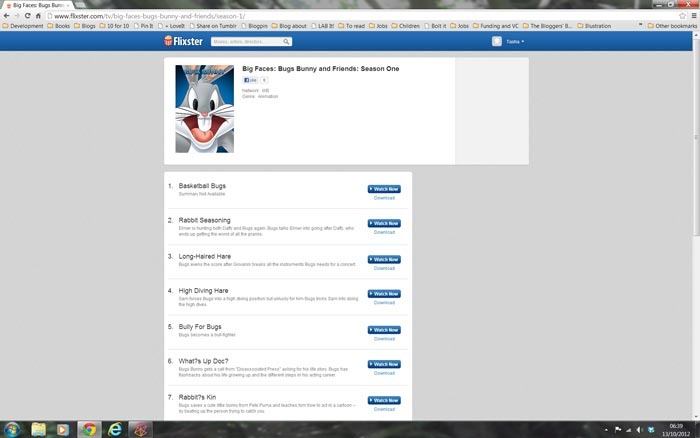Click the Rabbit Seasoning episode title
700x438 pixels.
[x=204, y=220]
